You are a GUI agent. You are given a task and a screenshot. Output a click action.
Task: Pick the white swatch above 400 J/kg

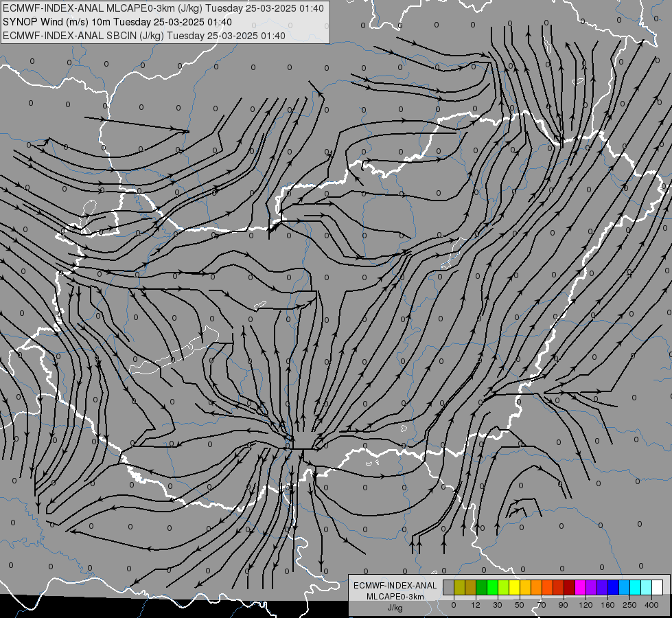coord(657,587)
